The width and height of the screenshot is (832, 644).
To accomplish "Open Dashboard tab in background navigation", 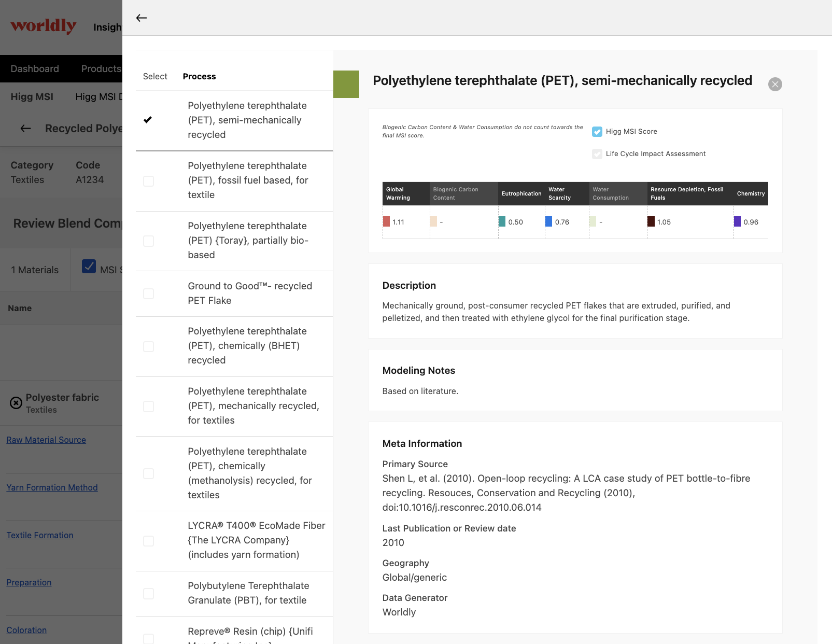I will pos(35,69).
